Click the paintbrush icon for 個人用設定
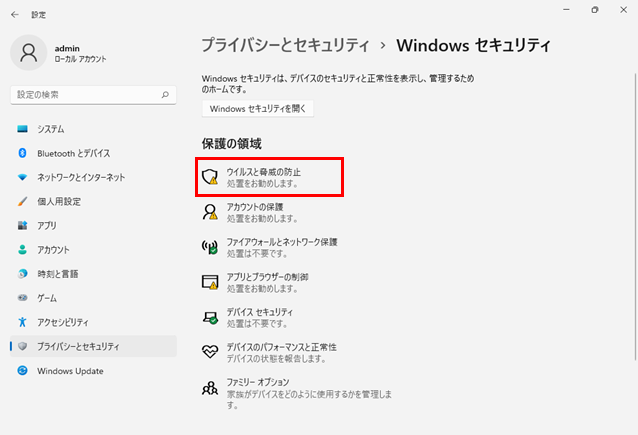The height and width of the screenshot is (435, 638). 22,201
